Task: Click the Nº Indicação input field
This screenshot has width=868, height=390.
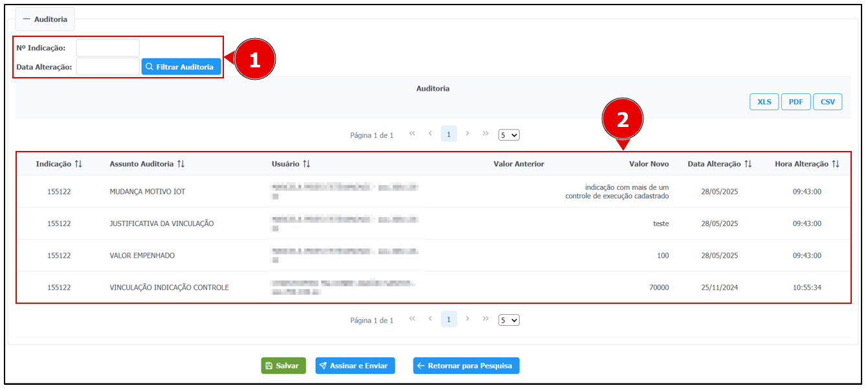Action: click(107, 48)
